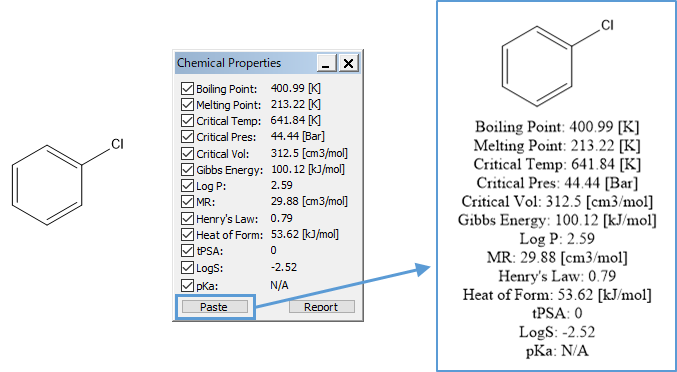Toggle the Melting Point checkbox

[187, 105]
